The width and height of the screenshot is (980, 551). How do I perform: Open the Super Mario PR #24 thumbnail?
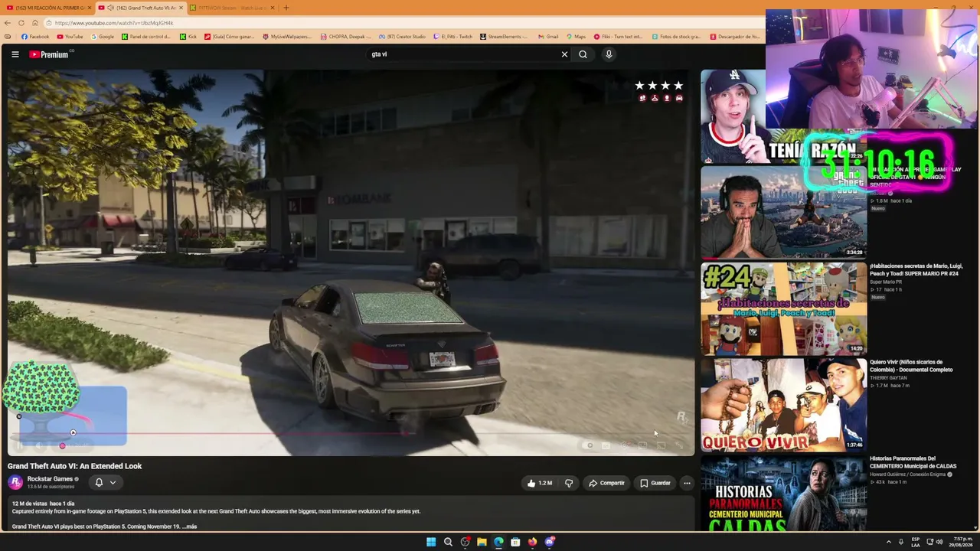point(783,308)
